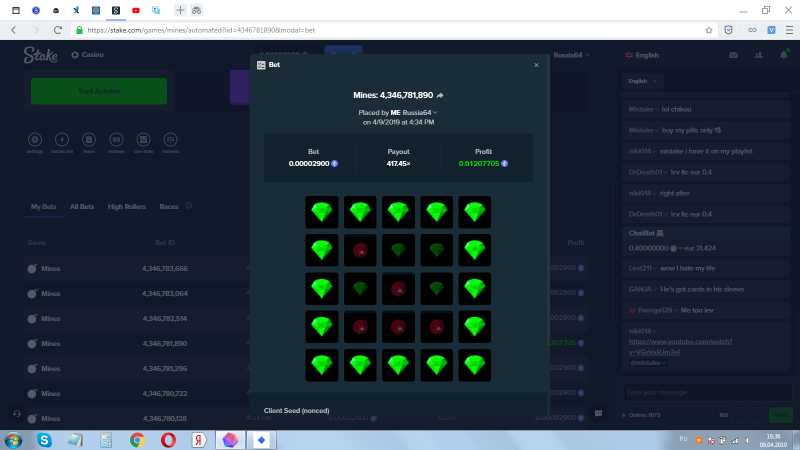
Task: Open Levt211 user dropdown in chat
Action: pyautogui.click(x=655, y=268)
